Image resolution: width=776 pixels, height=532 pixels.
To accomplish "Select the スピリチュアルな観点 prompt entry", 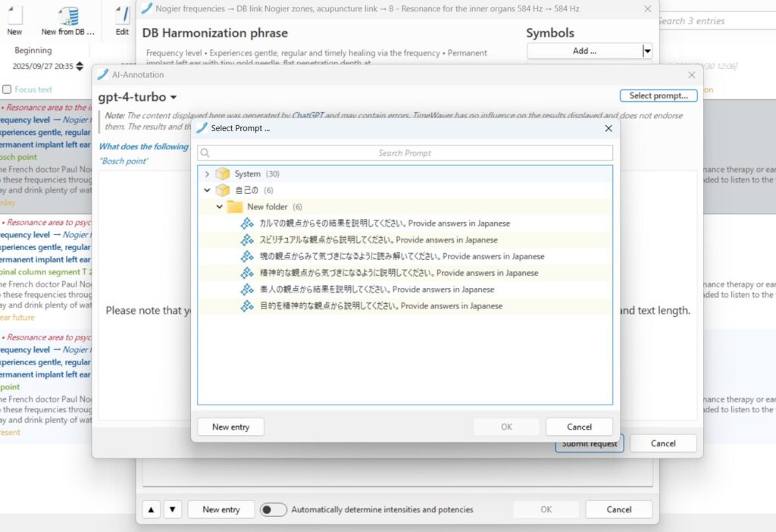I will point(378,240).
